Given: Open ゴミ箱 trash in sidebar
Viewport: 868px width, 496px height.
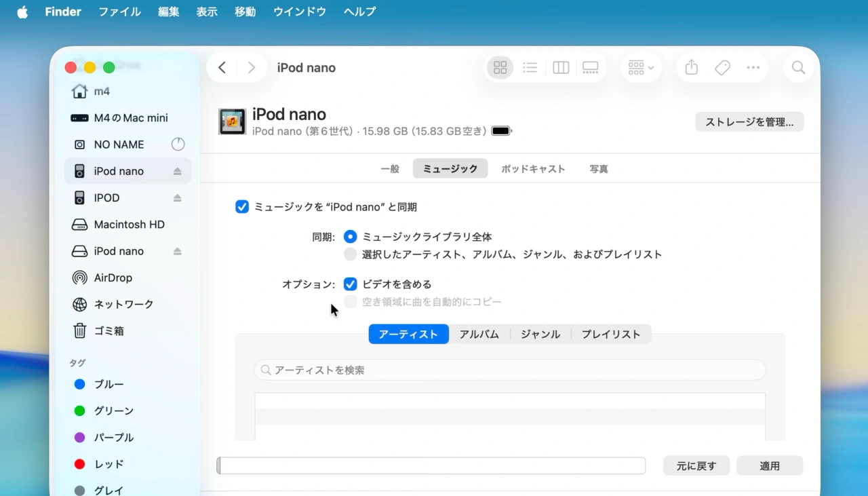Looking at the screenshot, I should click(127, 331).
